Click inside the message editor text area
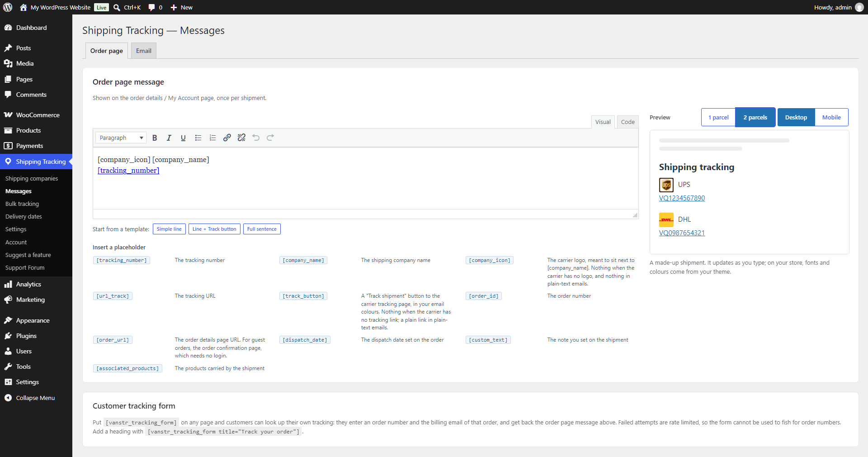 coord(365,179)
